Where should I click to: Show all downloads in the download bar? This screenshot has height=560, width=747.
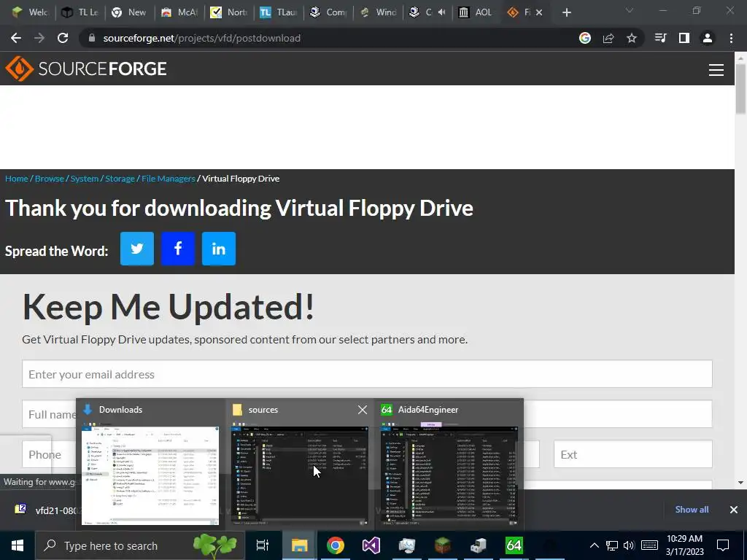click(692, 510)
